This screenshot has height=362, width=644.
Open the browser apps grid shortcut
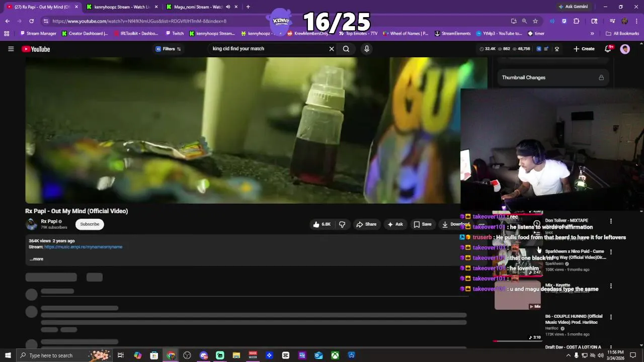[7, 34]
